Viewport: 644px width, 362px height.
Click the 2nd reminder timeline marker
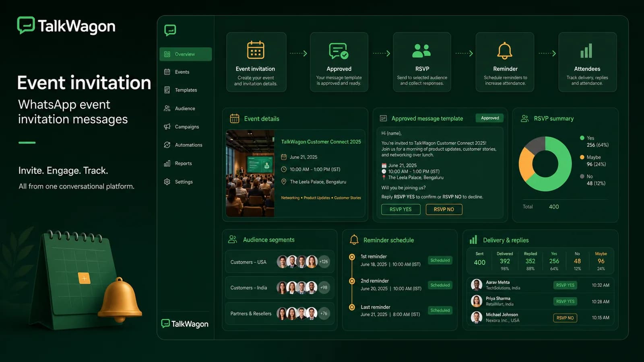tap(352, 281)
